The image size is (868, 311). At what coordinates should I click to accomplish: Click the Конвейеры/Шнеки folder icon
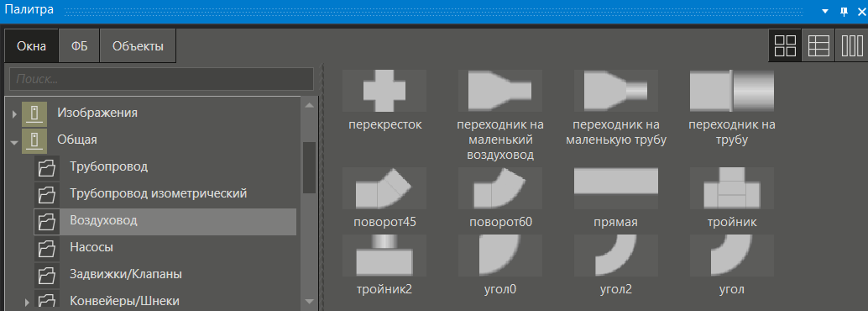point(47,300)
